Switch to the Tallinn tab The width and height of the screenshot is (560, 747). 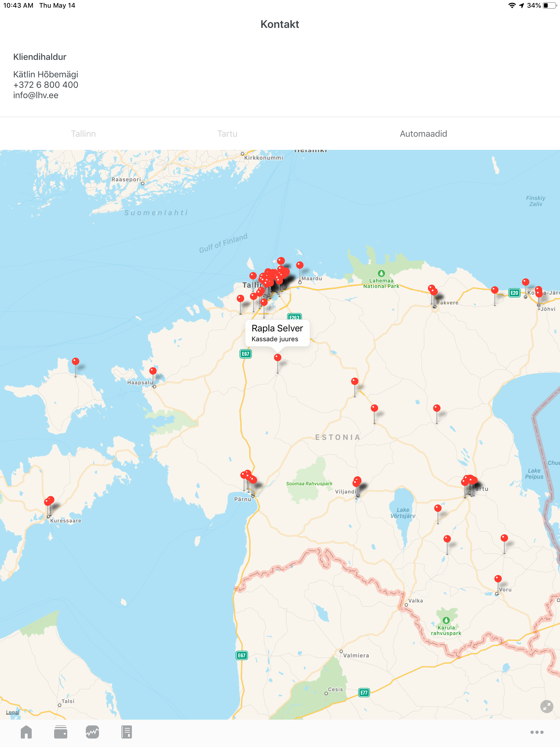pos(83,134)
